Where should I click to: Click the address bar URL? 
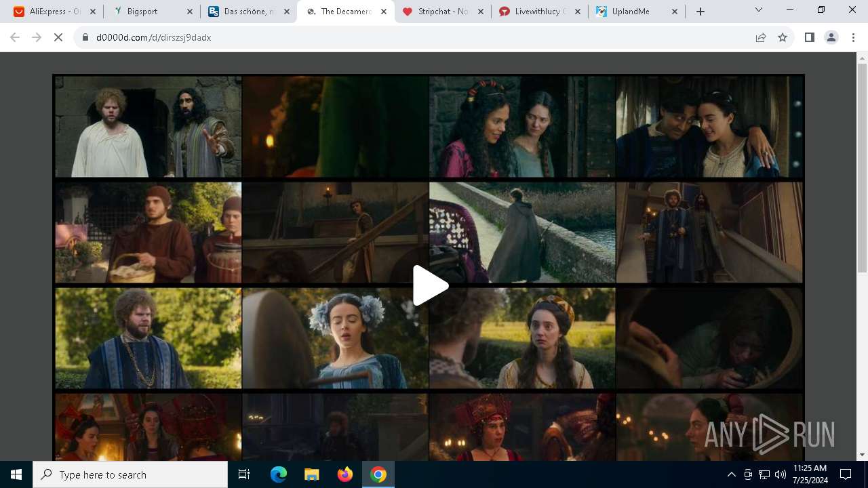153,37
